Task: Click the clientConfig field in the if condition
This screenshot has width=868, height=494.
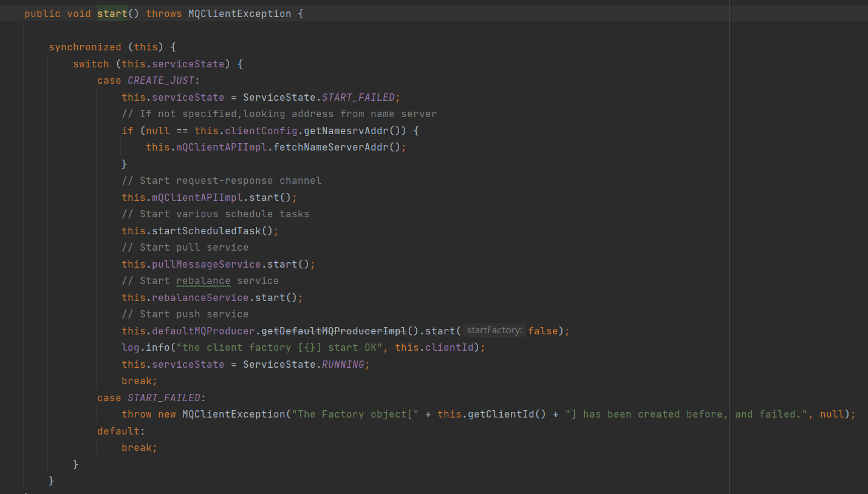Action: 248,130
